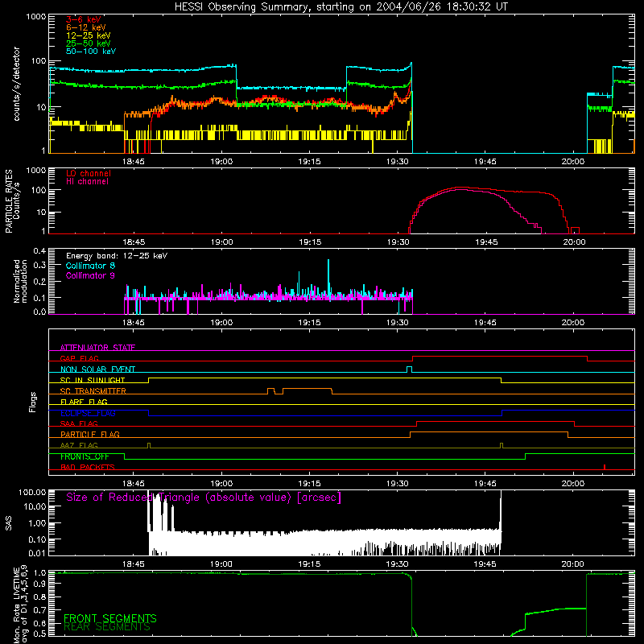Click the BAD PACKETS flag label
The height and width of the screenshot is (644, 644).
tap(88, 467)
